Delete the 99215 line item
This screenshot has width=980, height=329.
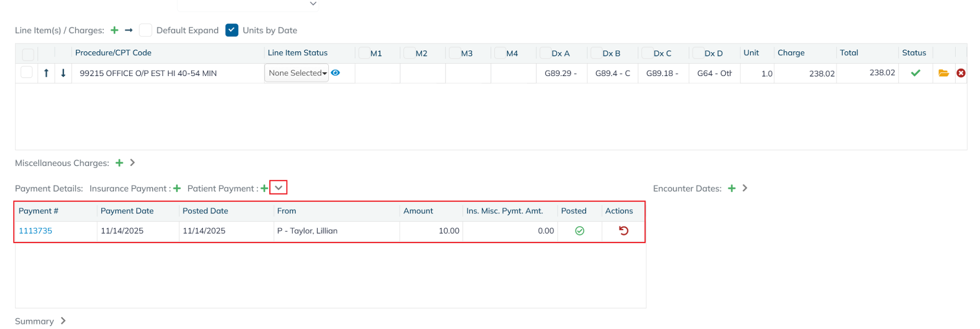coord(960,73)
